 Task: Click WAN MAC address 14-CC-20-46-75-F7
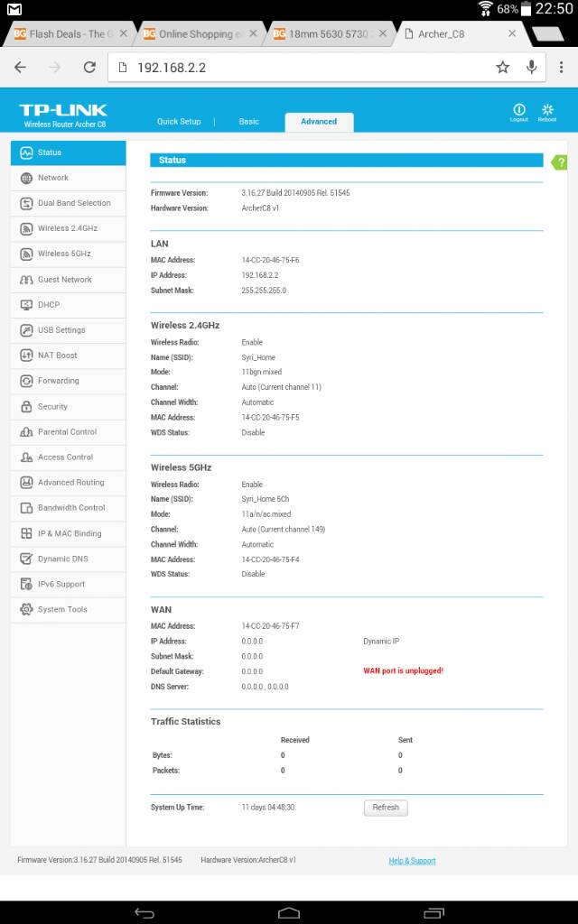(x=270, y=626)
